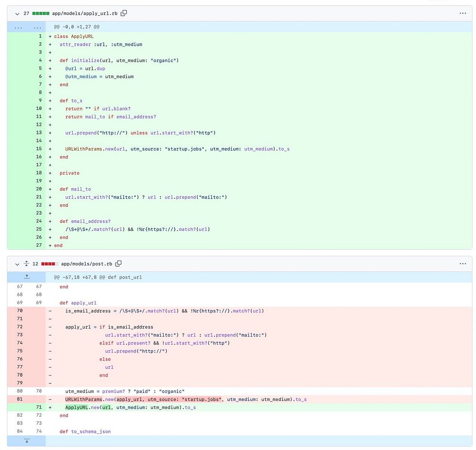Click file name app/models/post.rb

87,264
